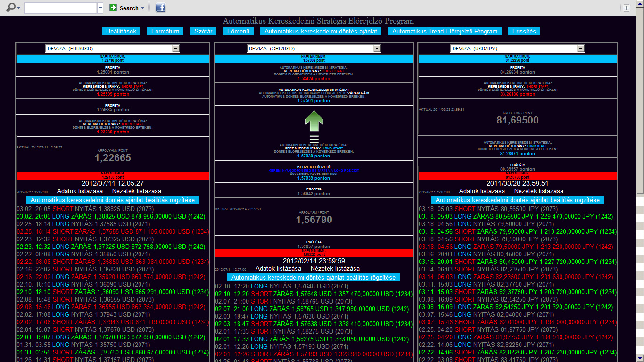Viewport: 644px width, 362px height.
Task: Select row 02.25. 18:14 SHORT ZÁRÁS 1,37585
Action: click(x=113, y=231)
